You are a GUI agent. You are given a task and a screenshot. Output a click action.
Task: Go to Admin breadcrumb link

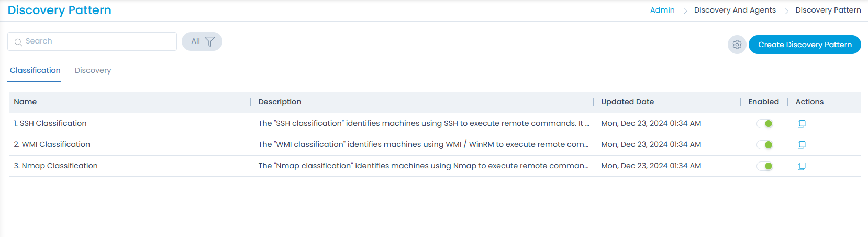click(662, 10)
